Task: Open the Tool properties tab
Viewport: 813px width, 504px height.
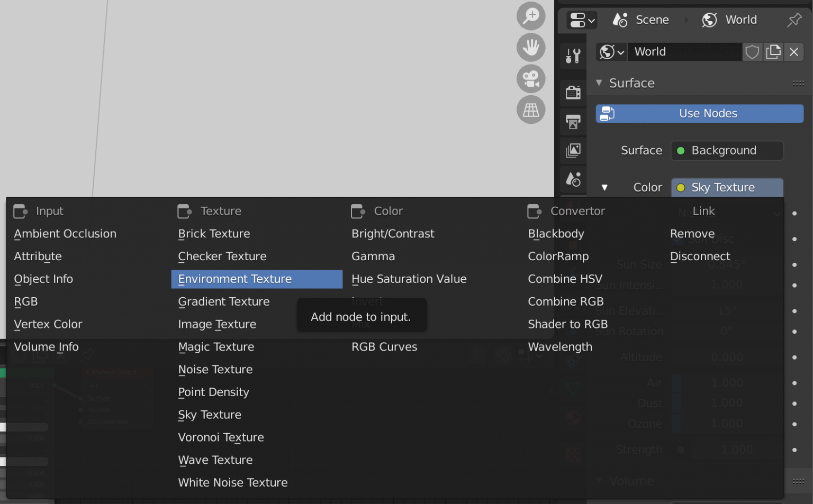Action: (573, 56)
